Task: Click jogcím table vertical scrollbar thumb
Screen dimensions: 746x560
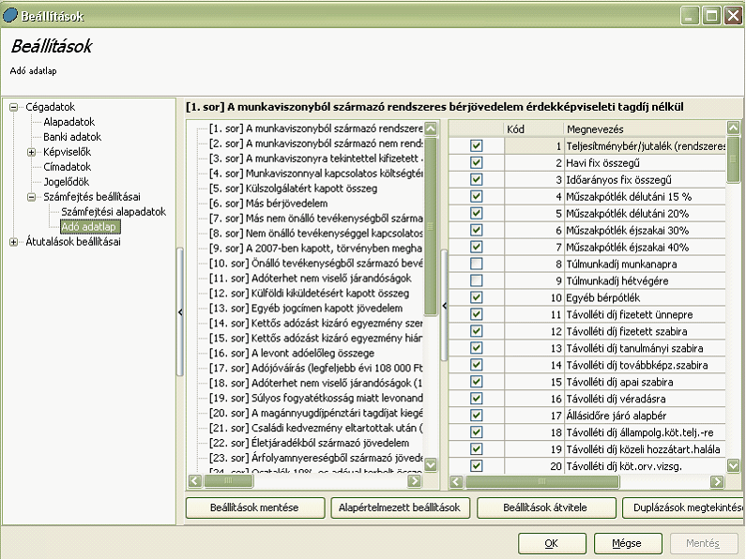Action: (x=733, y=159)
